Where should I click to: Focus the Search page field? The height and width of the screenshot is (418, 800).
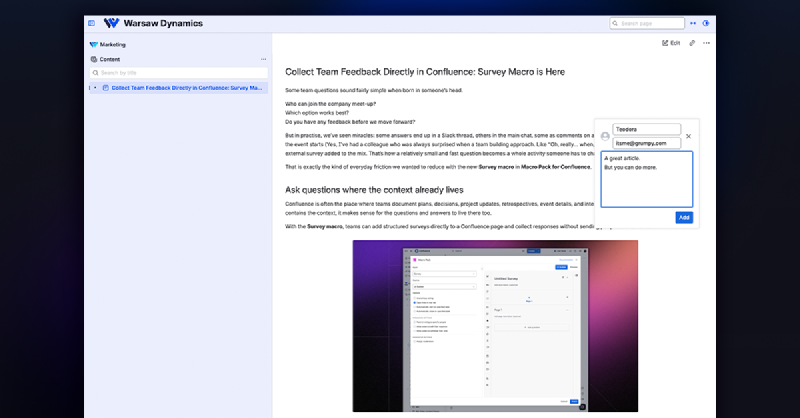pos(646,23)
